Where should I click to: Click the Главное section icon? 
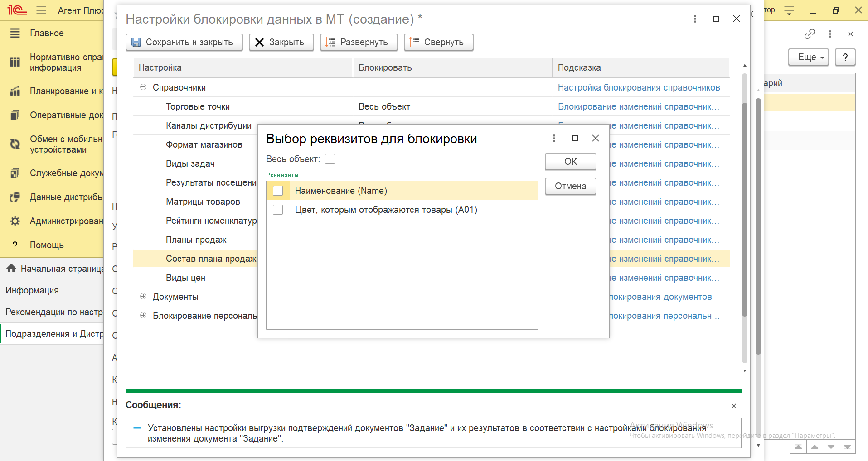(x=15, y=33)
